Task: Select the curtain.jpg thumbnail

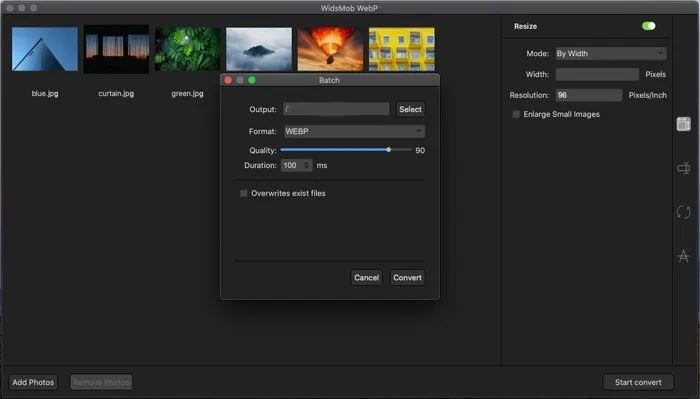Action: coord(116,49)
